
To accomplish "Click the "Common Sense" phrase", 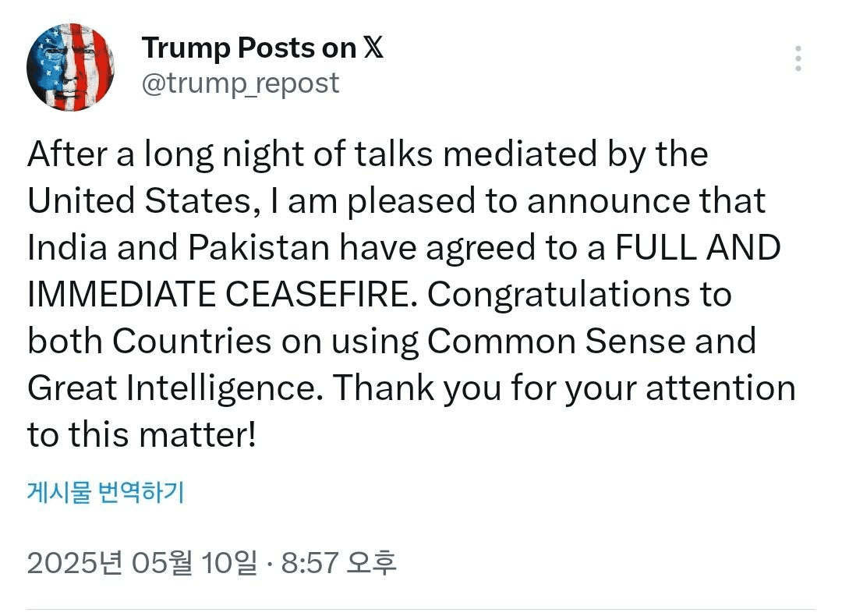I will 557,341.
